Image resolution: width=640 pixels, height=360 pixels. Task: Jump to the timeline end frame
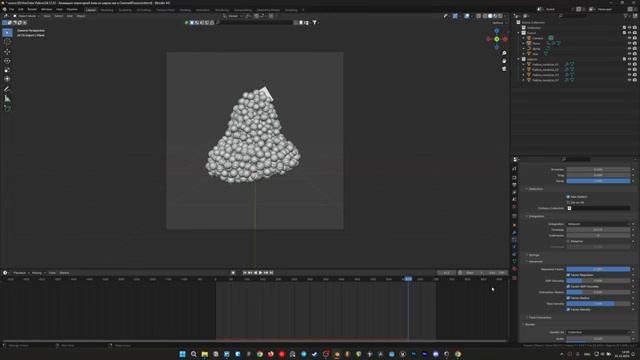(x=271, y=273)
